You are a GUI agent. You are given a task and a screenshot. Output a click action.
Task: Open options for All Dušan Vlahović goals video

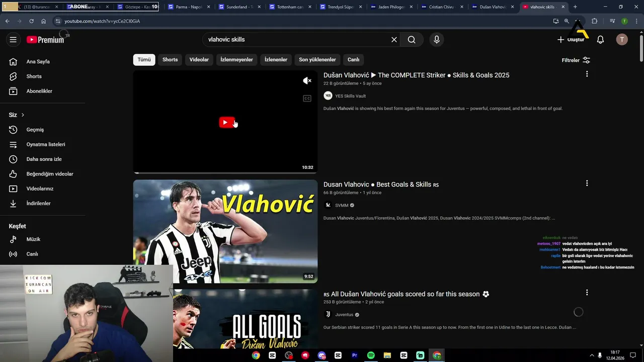point(587,293)
